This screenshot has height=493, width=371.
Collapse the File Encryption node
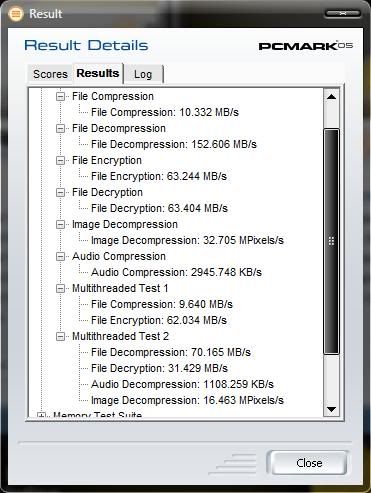pyautogui.click(x=60, y=160)
